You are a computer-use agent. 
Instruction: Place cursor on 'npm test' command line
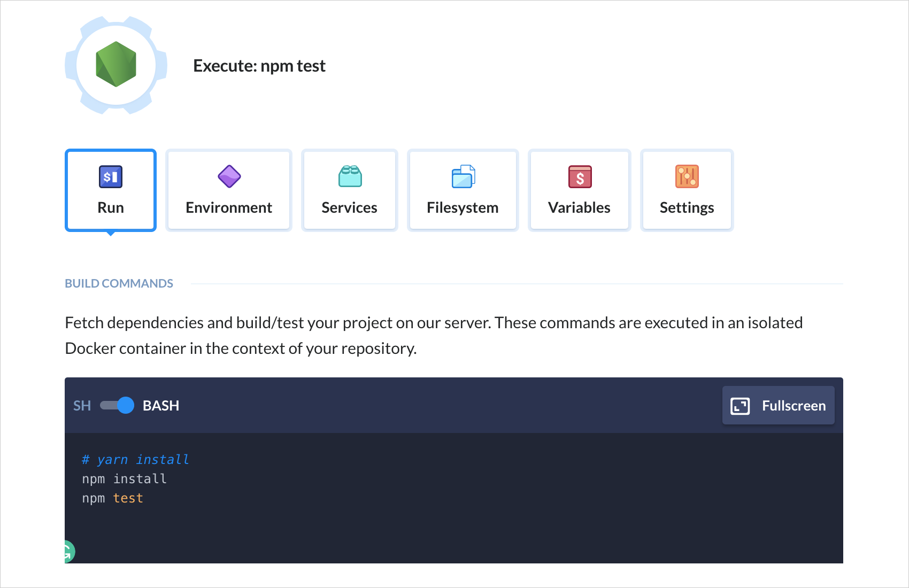point(112,498)
